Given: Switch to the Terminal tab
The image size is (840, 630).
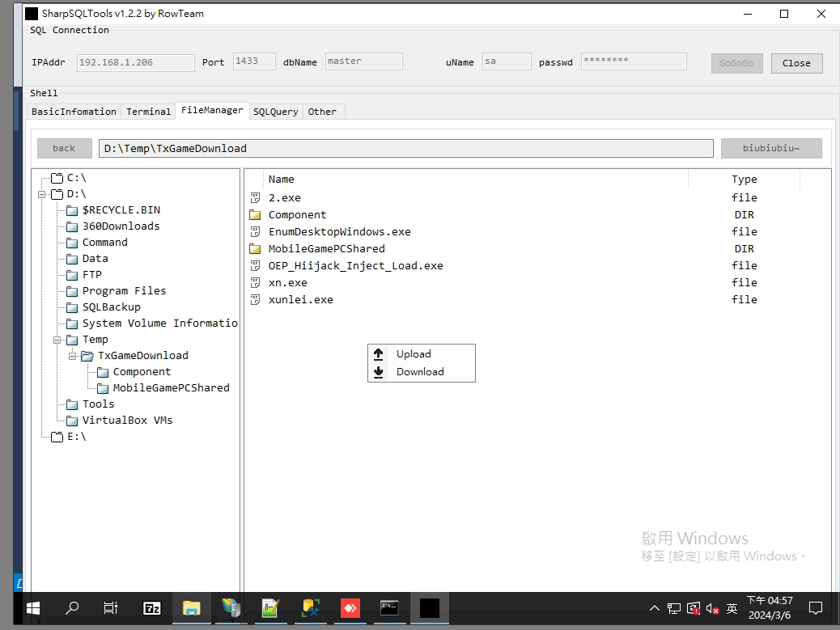Looking at the screenshot, I should coord(148,112).
